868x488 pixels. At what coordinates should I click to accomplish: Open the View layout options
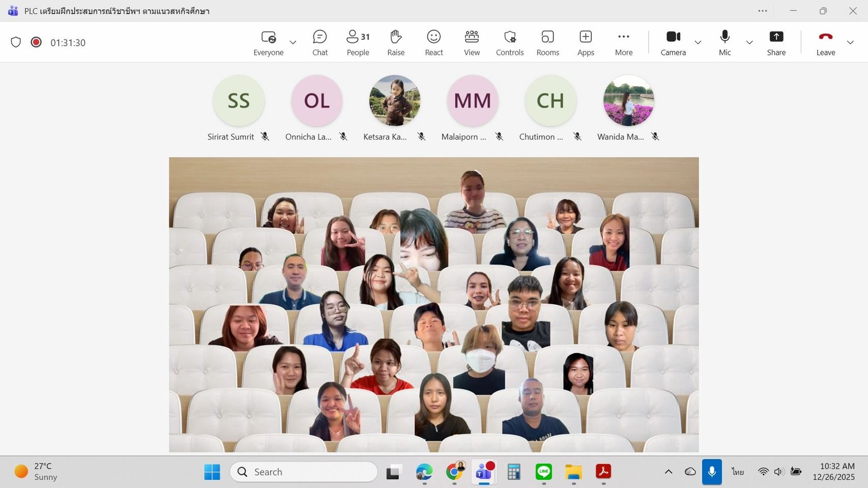[x=472, y=43]
